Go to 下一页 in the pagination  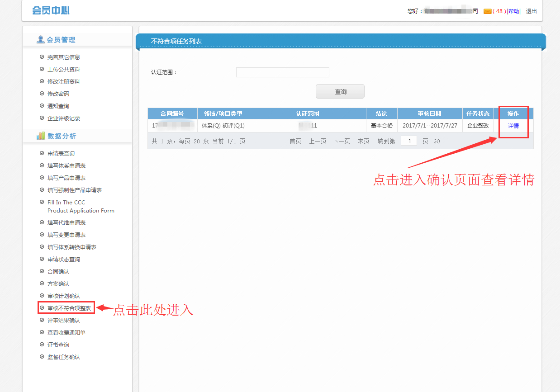341,142
